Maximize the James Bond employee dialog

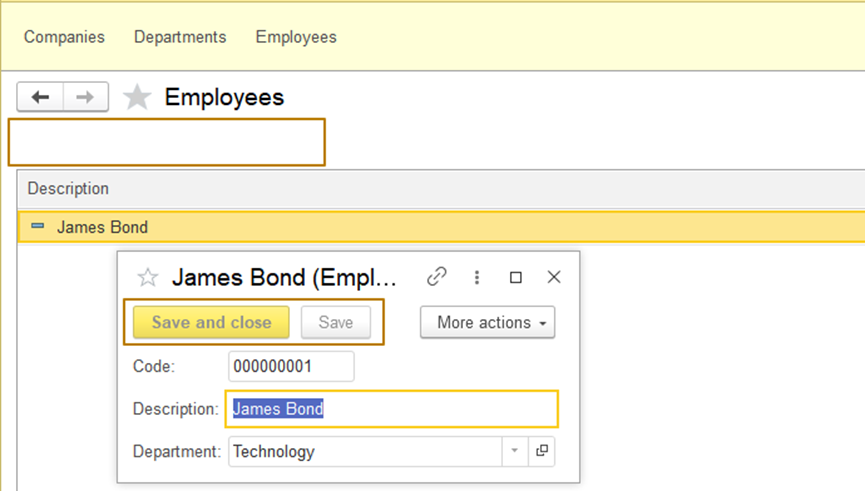tap(516, 277)
